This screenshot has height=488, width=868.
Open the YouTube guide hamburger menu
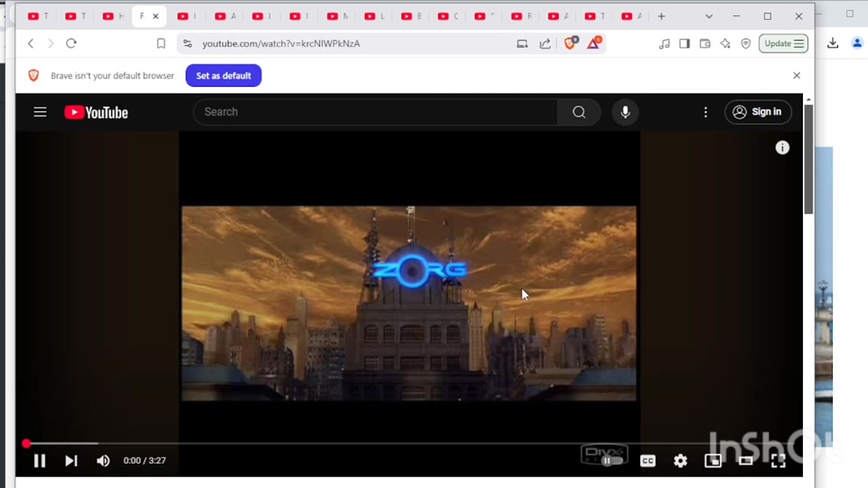click(x=40, y=112)
